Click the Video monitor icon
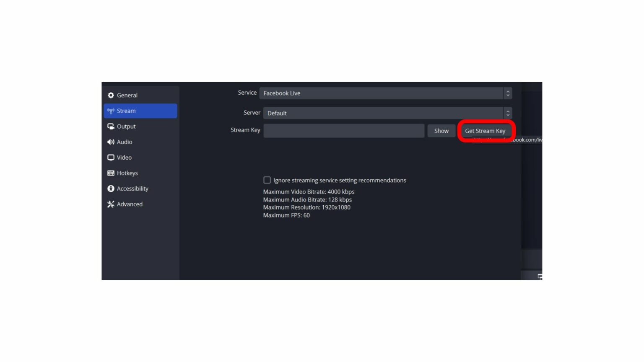This screenshot has height=362, width=644. [x=111, y=157]
